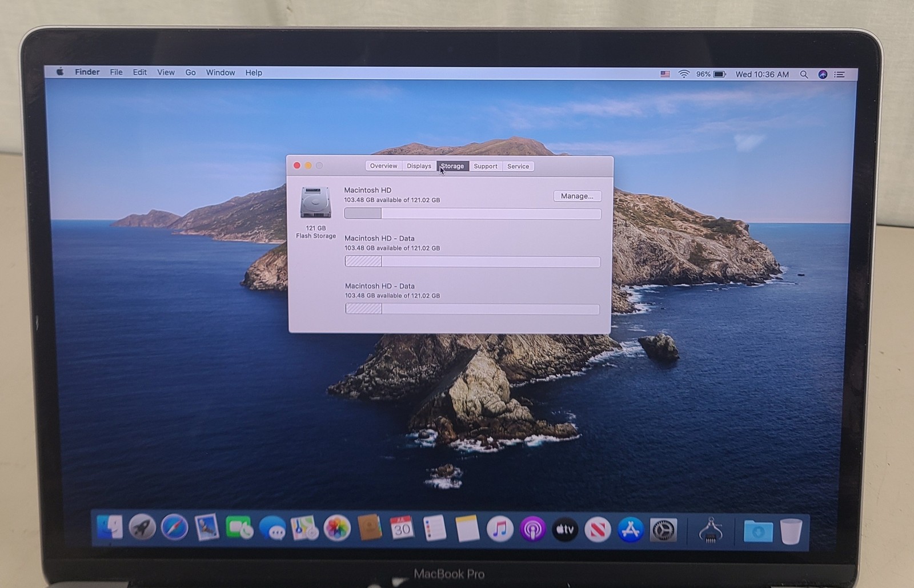The width and height of the screenshot is (914, 588).
Task: Open Notes from the Dock
Action: coord(467,529)
